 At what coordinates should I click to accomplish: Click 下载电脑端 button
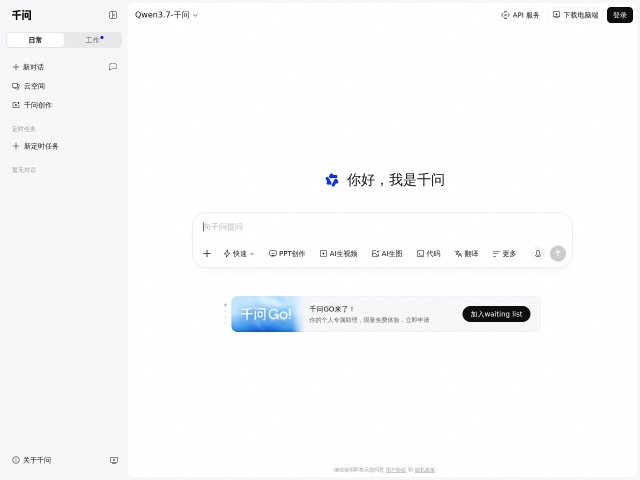[576, 15]
